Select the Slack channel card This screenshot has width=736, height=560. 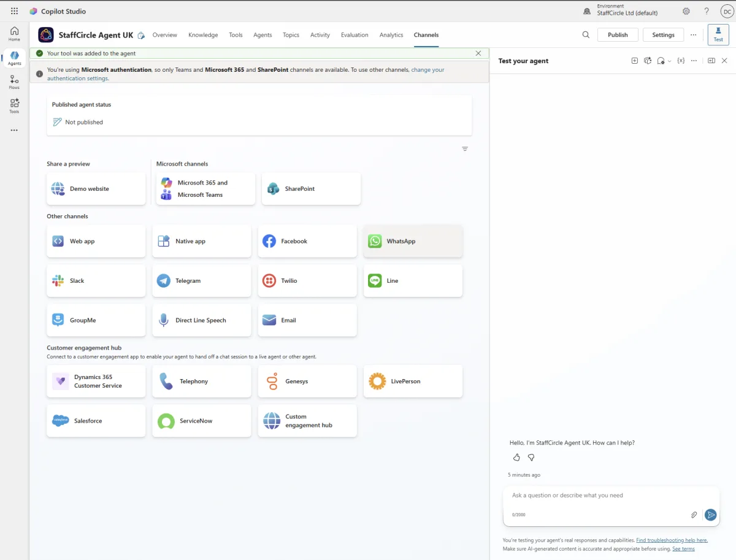point(96,281)
